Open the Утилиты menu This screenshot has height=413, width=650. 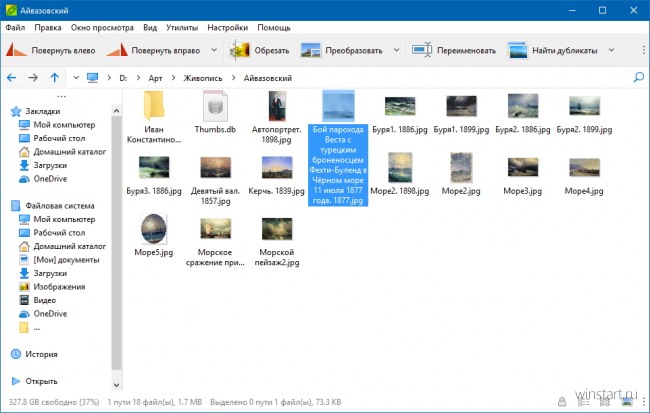182,27
